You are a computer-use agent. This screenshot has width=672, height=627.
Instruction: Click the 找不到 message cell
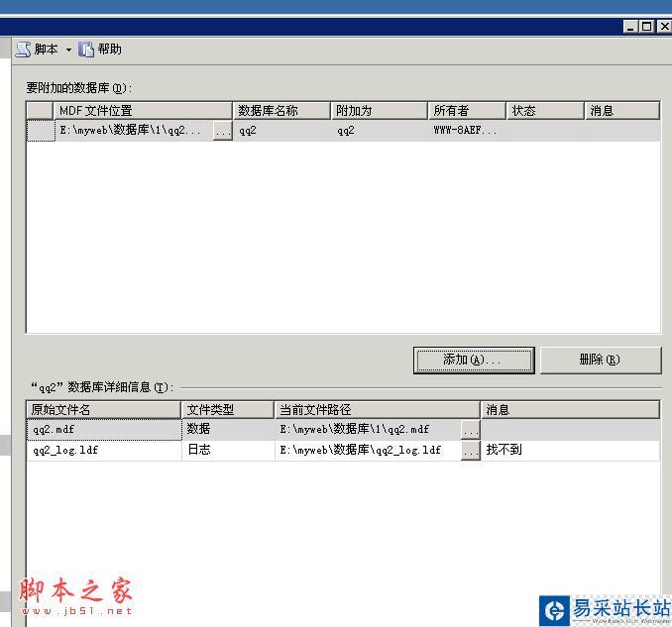(570, 451)
